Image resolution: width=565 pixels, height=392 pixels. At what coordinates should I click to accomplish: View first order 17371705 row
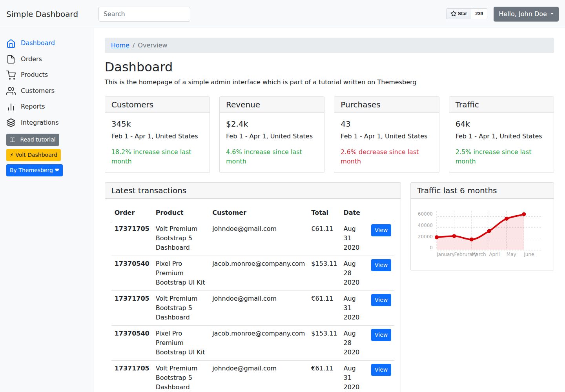point(381,230)
